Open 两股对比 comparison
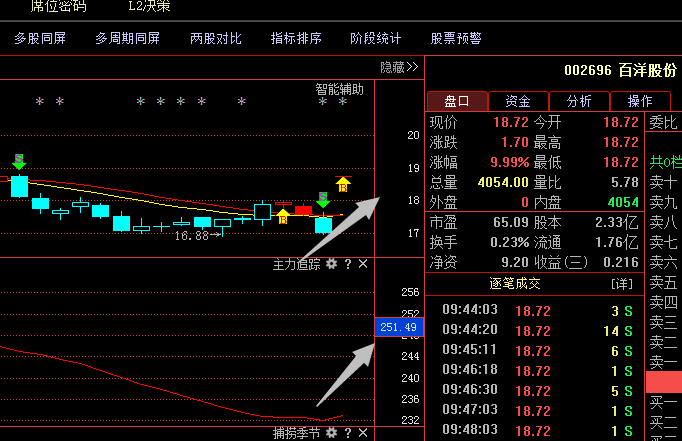This screenshot has height=441, width=682. [x=216, y=38]
